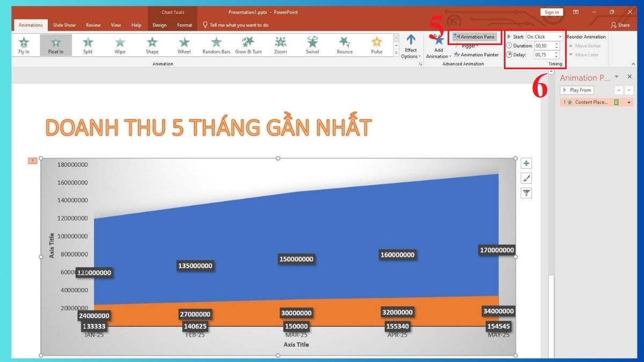Viewport: 644px width, 362px height.
Task: Expand the Content Placeholder animation dropdown
Action: [628, 102]
